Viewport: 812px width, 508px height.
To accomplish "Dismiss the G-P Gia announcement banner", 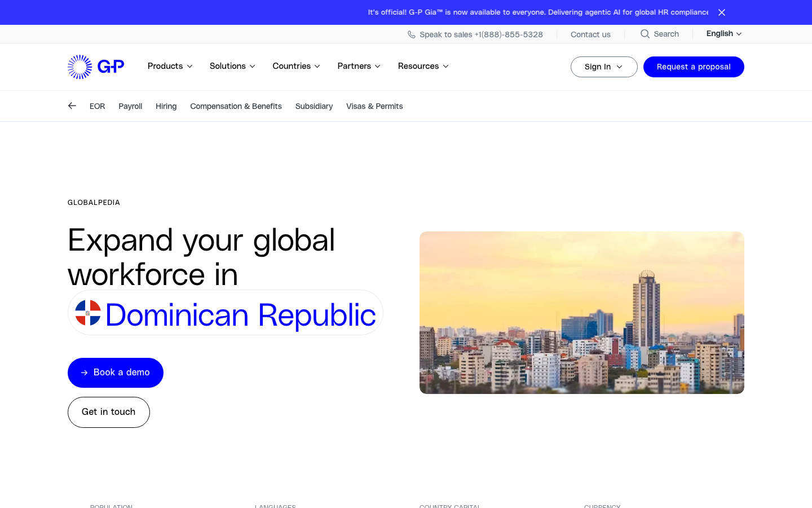I will pyautogui.click(x=722, y=12).
